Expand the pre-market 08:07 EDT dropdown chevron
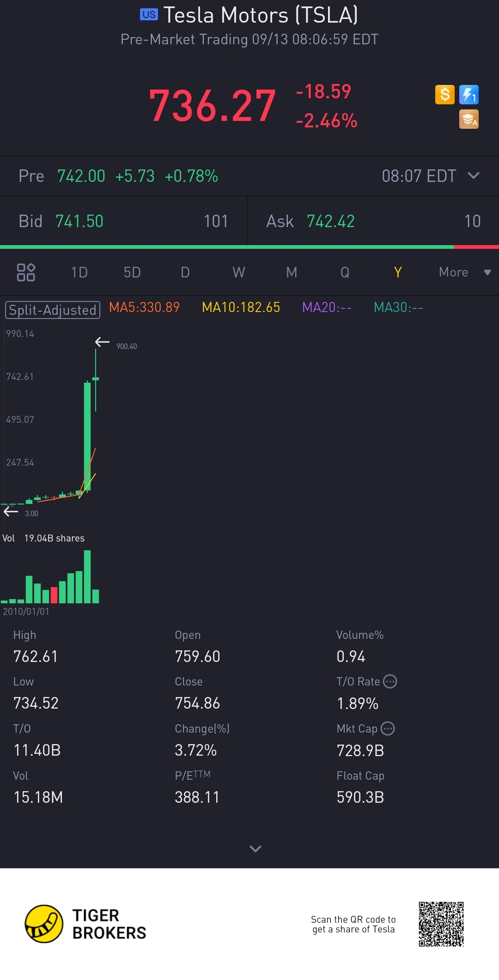Screen dimensions: 499x980 [474, 175]
